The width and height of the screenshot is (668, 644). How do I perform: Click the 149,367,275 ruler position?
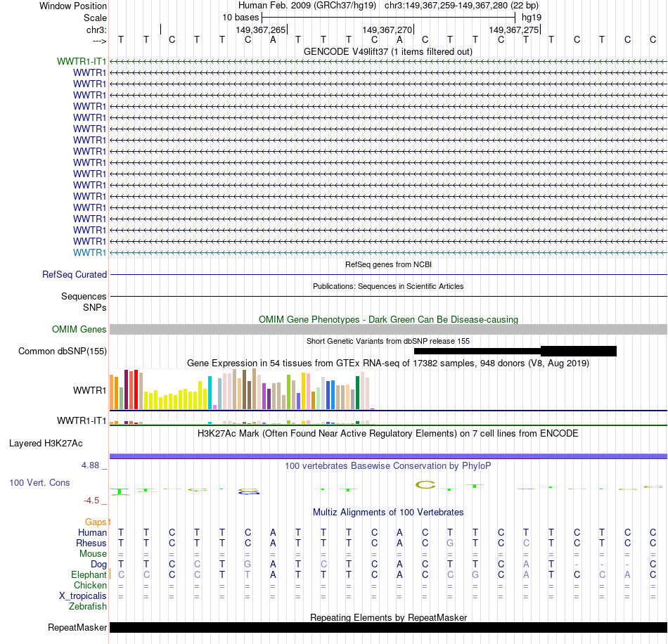(514, 30)
